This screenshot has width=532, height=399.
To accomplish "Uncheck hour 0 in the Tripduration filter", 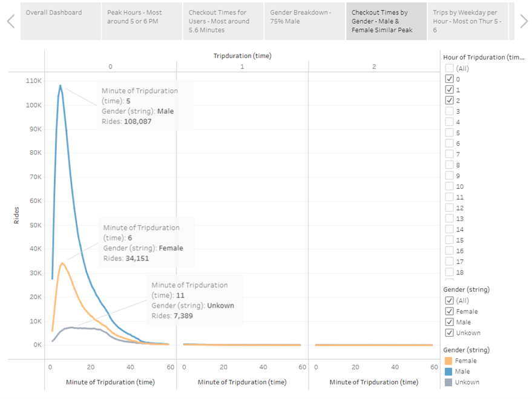I will coord(449,79).
